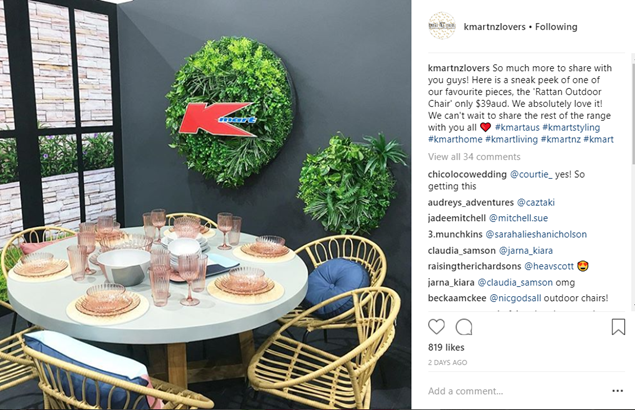
Task: Open the #kmartaus hashtag
Action: pos(517,127)
